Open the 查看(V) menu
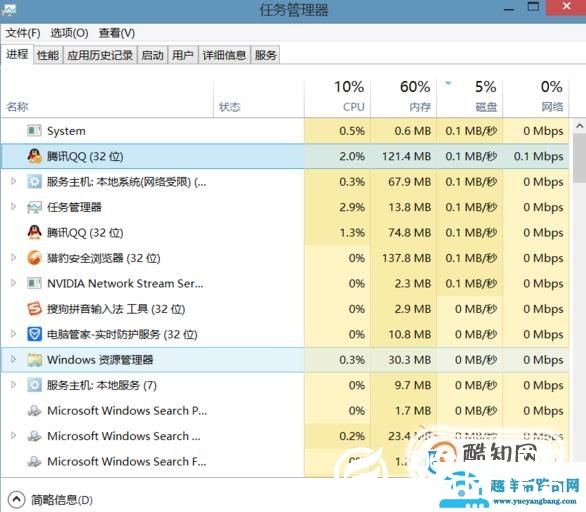 pyautogui.click(x=117, y=33)
